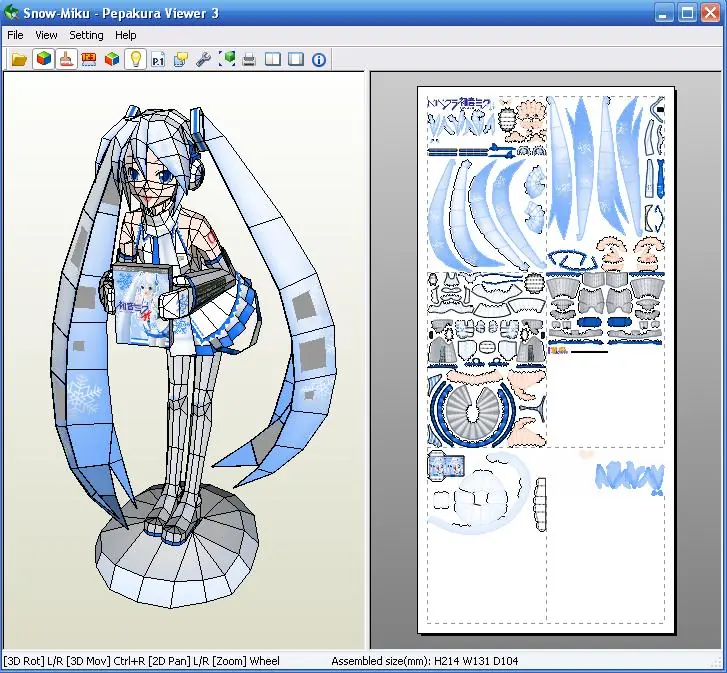Open the Help menu
The height and width of the screenshot is (673, 727).
point(126,35)
